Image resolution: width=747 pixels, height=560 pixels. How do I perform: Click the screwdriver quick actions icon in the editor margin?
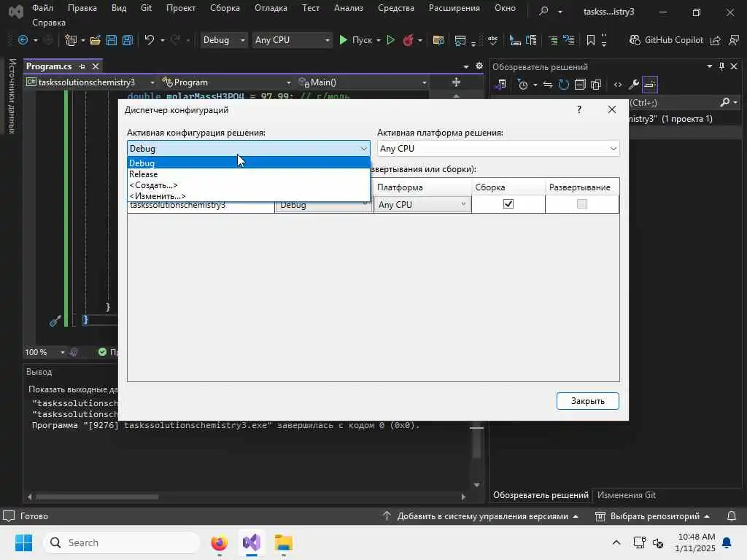point(55,321)
